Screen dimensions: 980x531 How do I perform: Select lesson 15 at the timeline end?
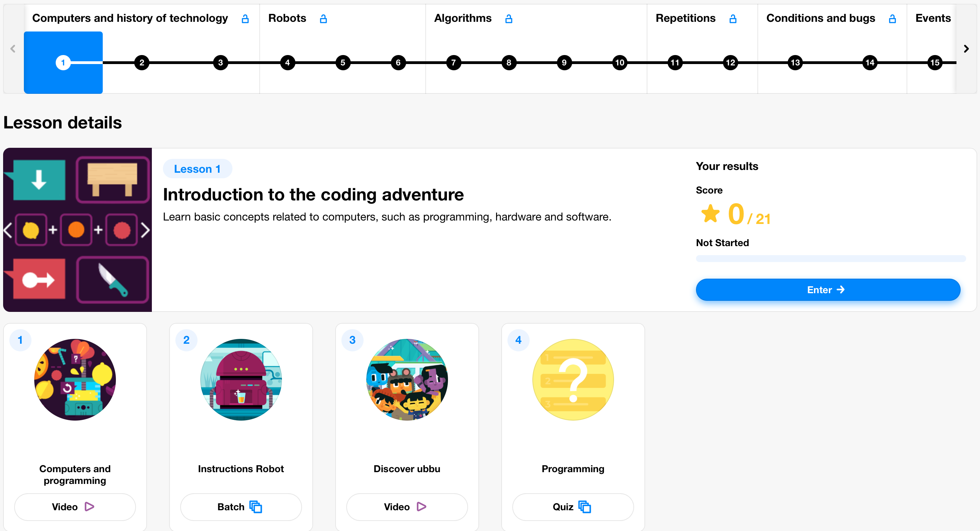tap(935, 62)
